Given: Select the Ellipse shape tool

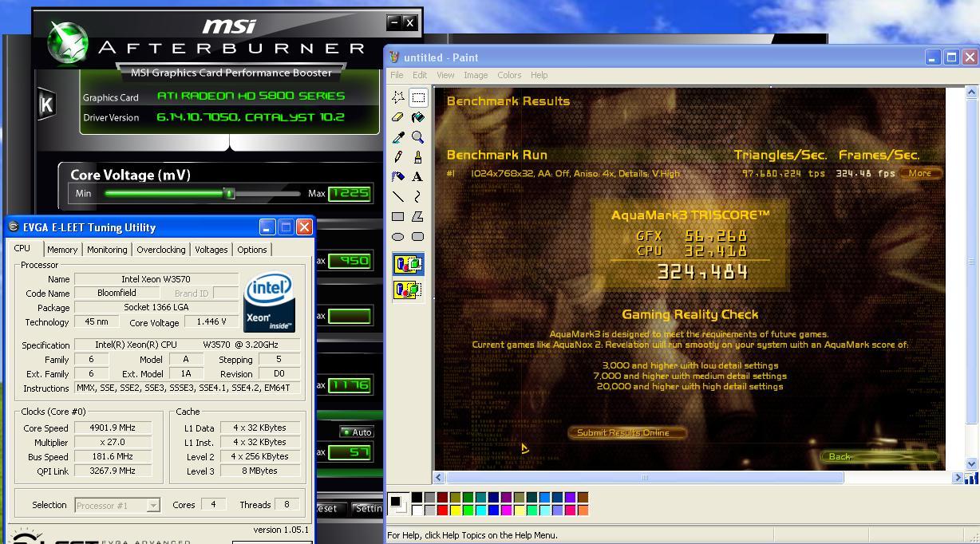Looking at the screenshot, I should (398, 236).
